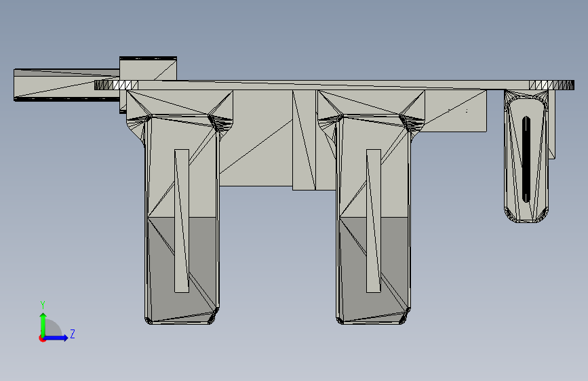Select the thin rectangular rib inside the left tall leg
The image size is (588, 381).
182,221
